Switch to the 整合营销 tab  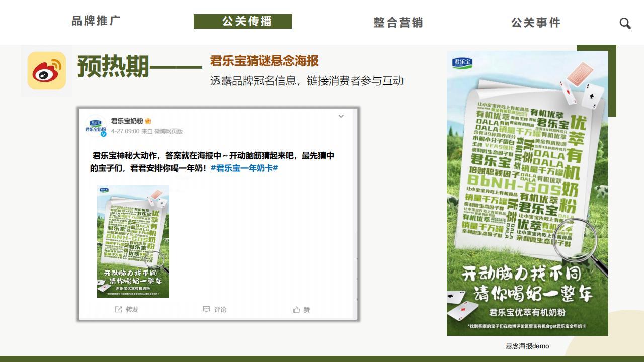click(398, 22)
